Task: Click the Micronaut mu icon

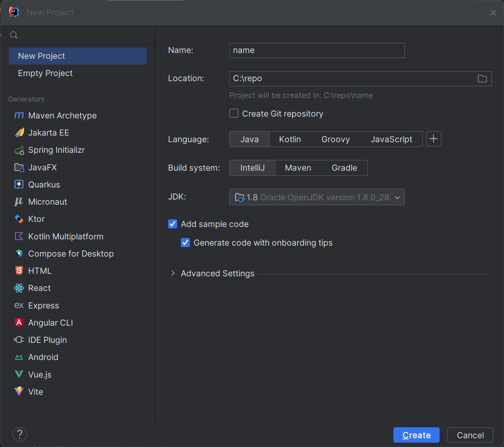Action: tap(19, 202)
